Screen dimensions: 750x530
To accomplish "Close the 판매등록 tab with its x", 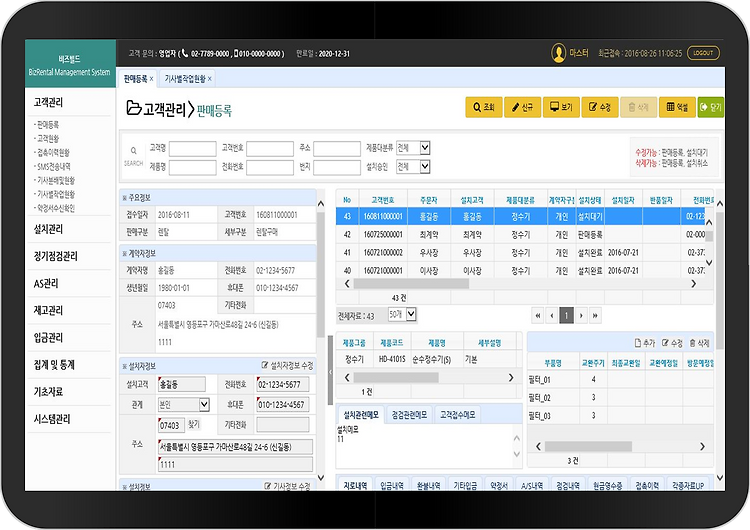I will [x=151, y=79].
